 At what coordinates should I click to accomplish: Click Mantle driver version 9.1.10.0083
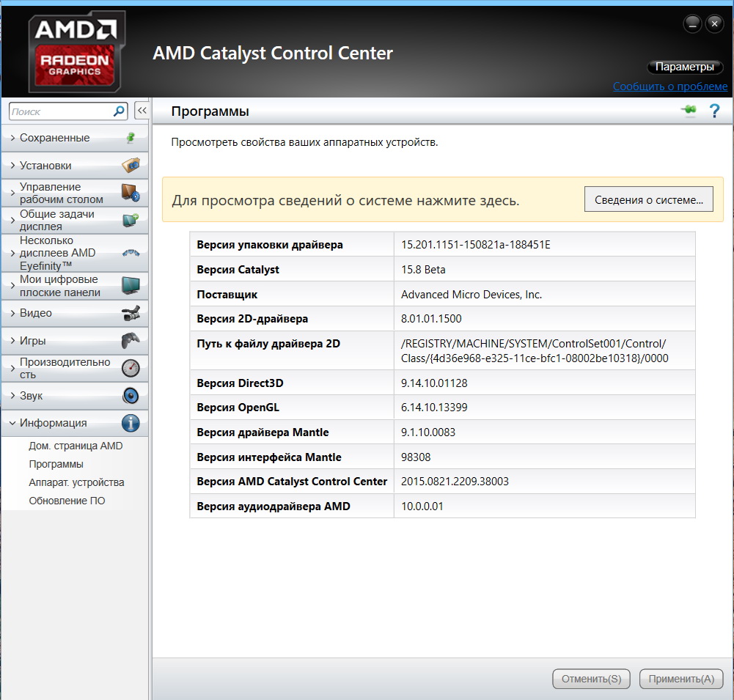point(427,432)
